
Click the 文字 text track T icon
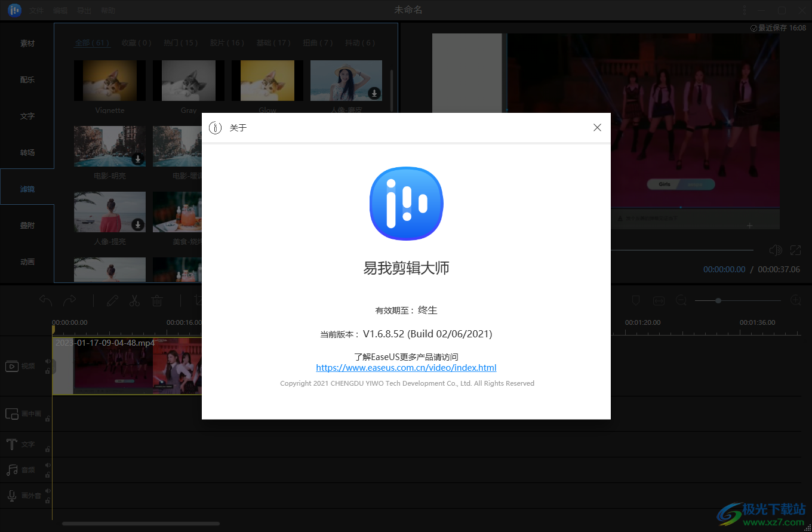click(x=12, y=444)
